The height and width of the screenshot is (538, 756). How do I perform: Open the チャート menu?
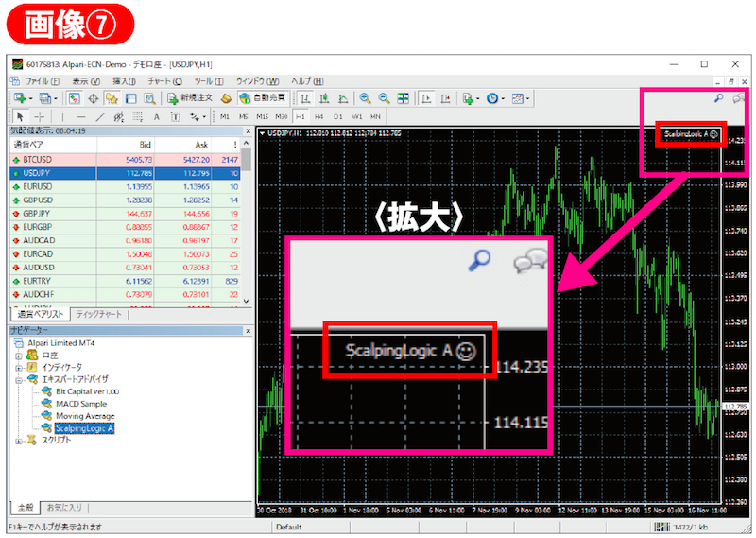click(x=164, y=81)
